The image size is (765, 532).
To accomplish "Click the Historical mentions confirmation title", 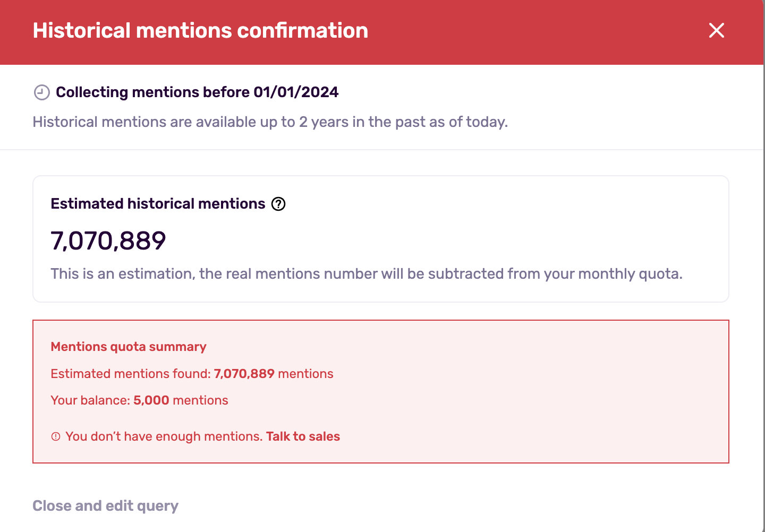I will pos(200,30).
